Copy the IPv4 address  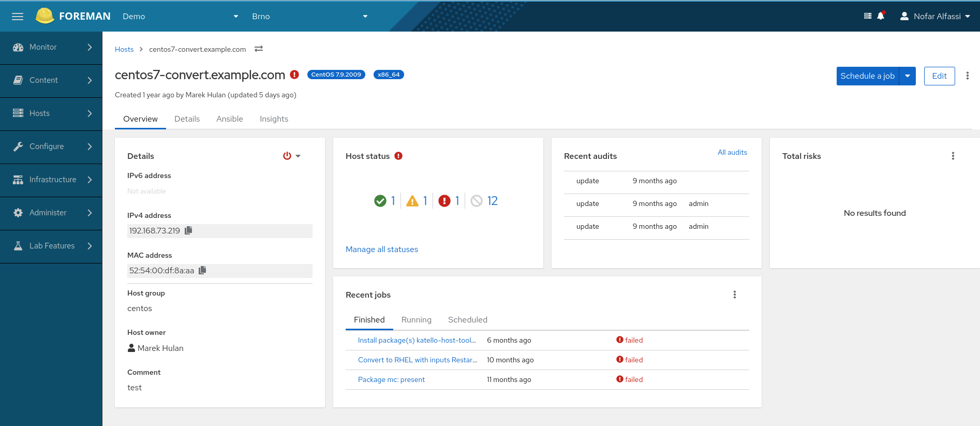[188, 230]
